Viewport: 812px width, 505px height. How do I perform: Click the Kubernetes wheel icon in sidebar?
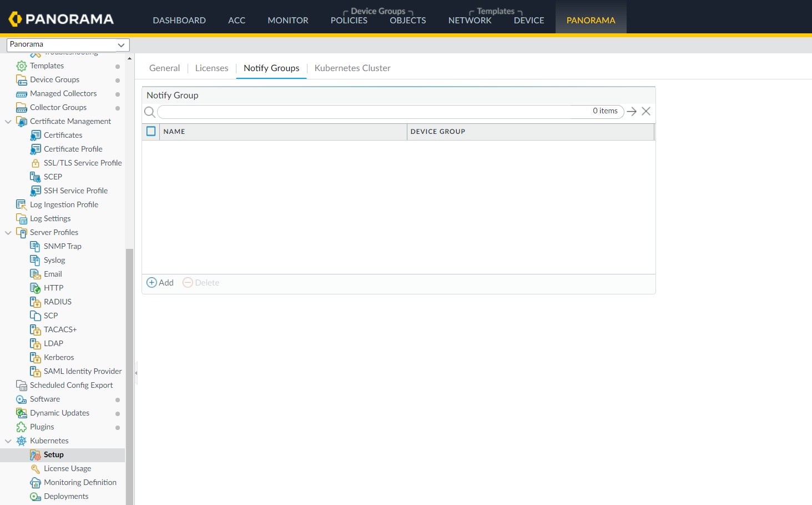pyautogui.click(x=22, y=441)
